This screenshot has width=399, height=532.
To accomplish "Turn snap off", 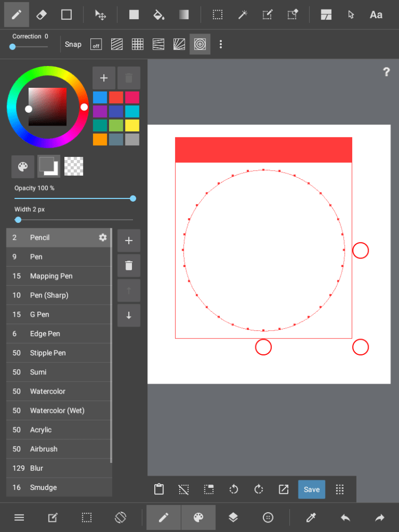I will [96, 44].
